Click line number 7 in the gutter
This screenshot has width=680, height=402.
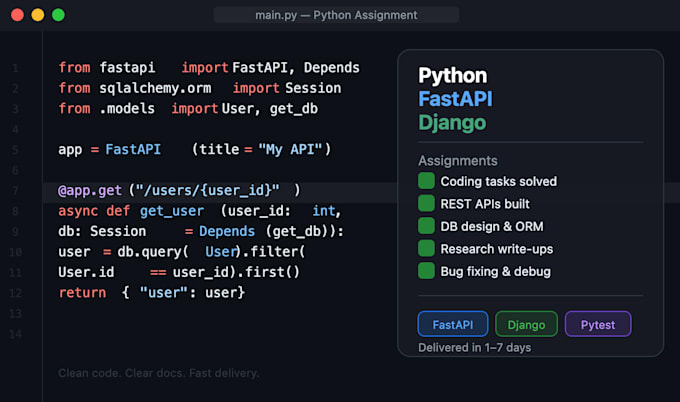[x=15, y=191]
